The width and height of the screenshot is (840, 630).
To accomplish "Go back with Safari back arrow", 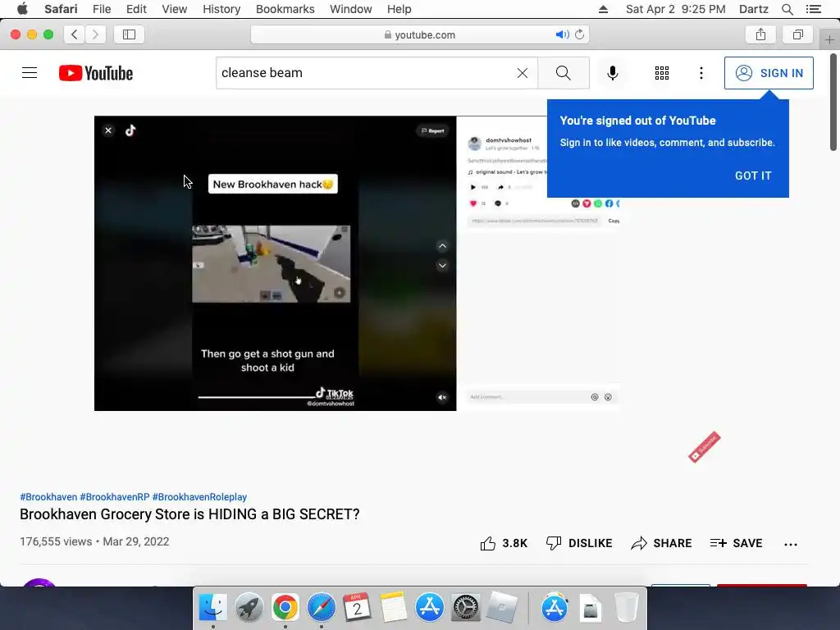I will 75,34.
